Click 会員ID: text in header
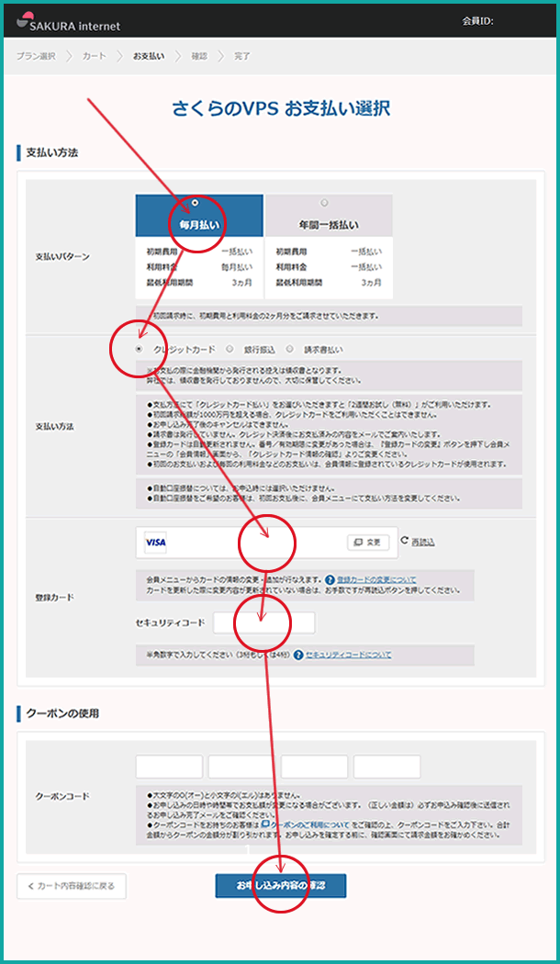The image size is (560, 964). [478, 21]
